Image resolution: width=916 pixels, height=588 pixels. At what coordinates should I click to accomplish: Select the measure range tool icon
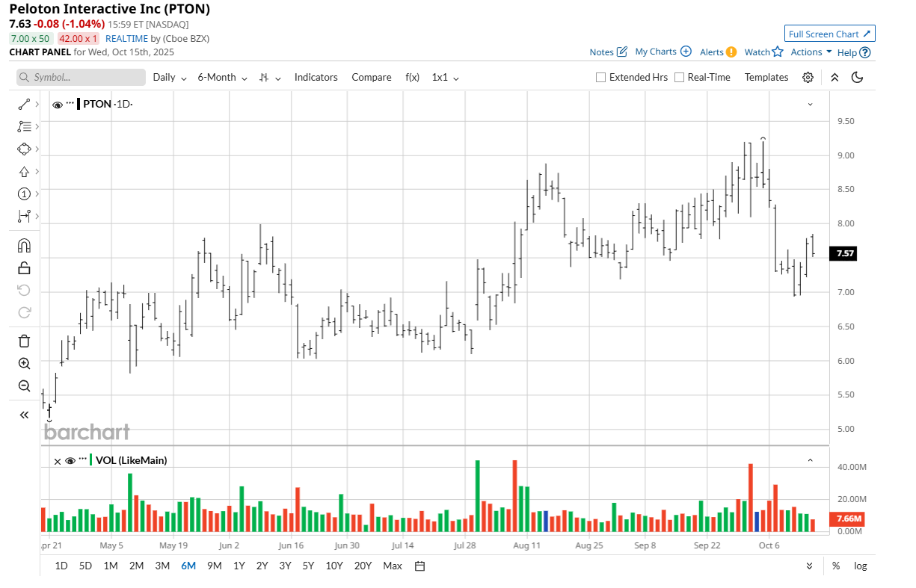click(x=24, y=216)
